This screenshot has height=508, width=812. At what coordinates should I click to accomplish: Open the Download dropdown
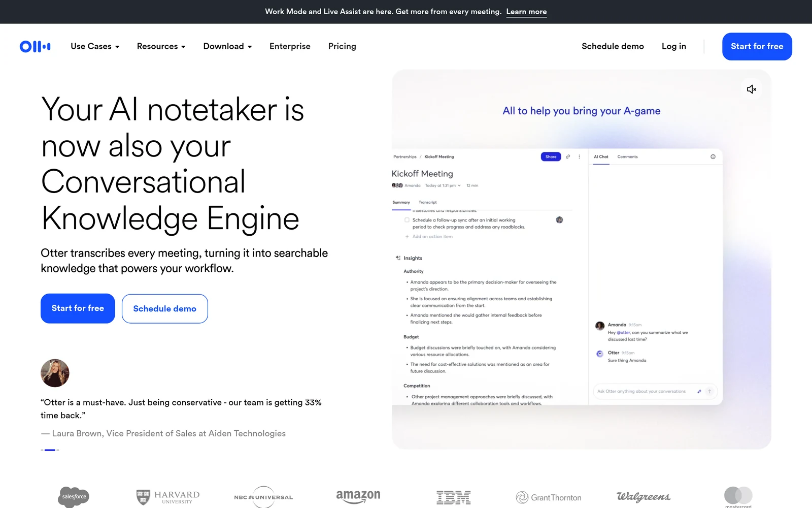227,46
